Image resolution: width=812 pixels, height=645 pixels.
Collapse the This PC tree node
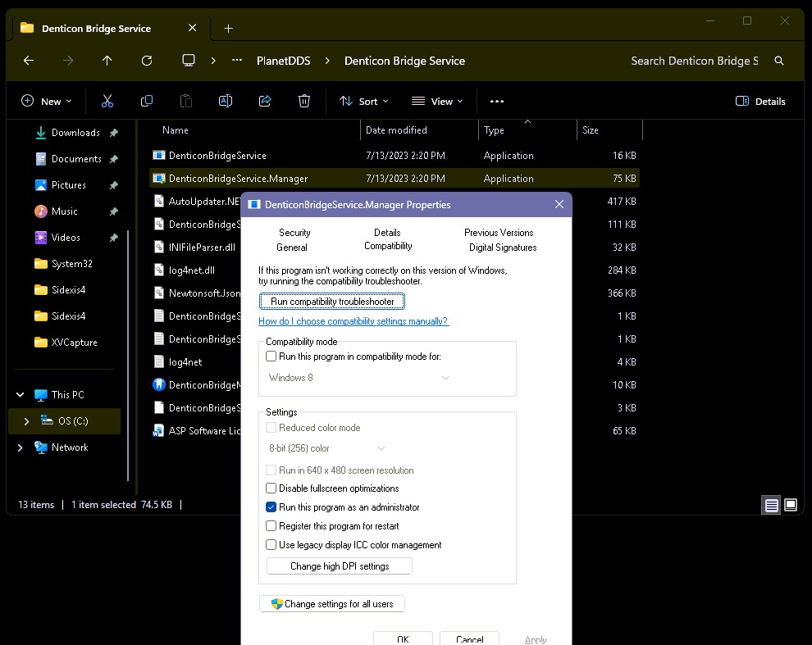point(21,394)
